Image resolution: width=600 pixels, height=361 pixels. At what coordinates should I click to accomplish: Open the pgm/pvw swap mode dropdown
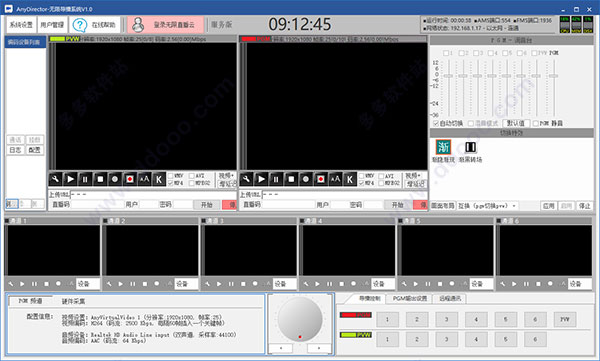point(488,206)
